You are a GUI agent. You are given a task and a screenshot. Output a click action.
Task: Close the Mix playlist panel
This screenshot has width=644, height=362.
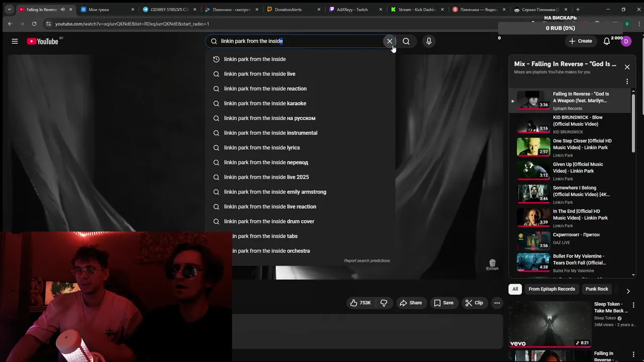click(x=627, y=67)
